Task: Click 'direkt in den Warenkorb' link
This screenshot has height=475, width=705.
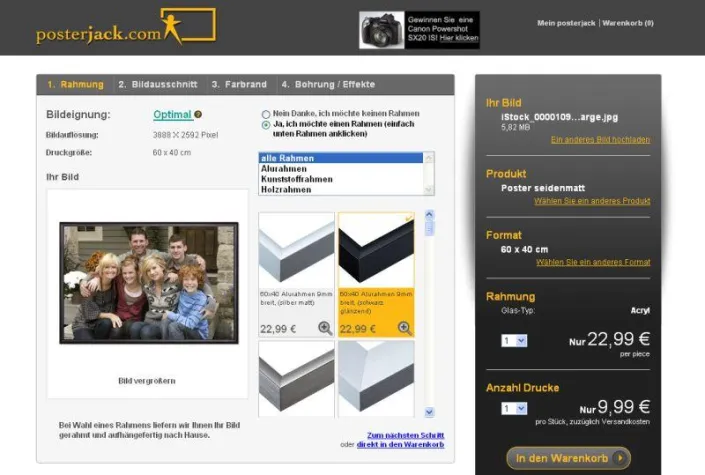Action: [x=400, y=444]
